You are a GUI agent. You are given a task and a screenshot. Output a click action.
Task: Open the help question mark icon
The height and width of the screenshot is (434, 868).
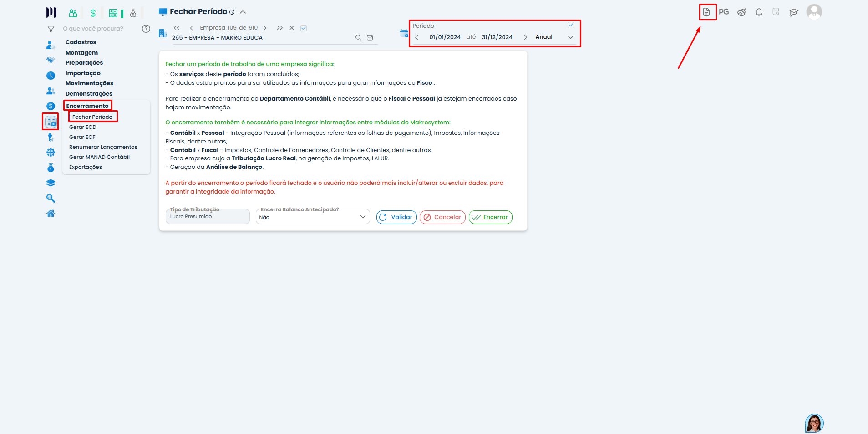[x=146, y=29]
